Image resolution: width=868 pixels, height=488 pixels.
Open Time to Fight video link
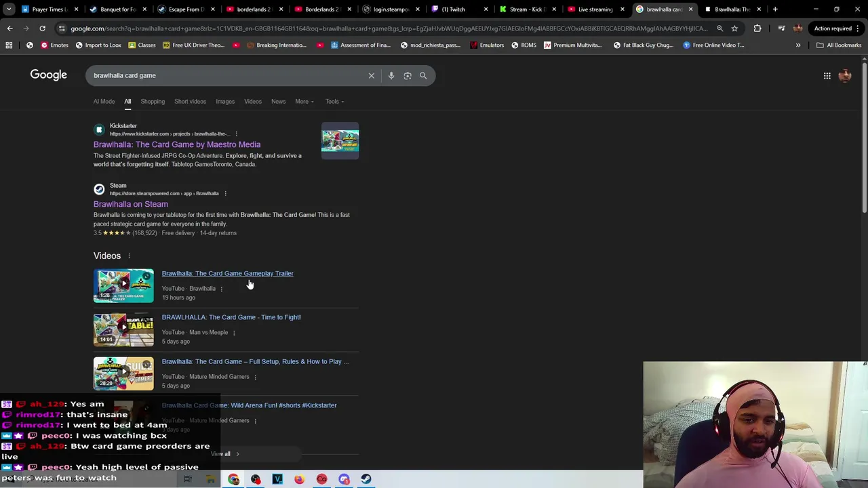(231, 317)
